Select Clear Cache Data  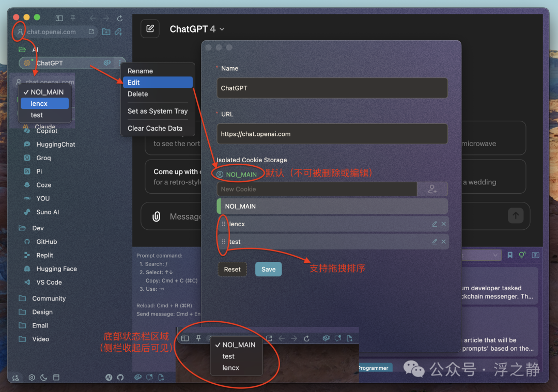(158, 128)
